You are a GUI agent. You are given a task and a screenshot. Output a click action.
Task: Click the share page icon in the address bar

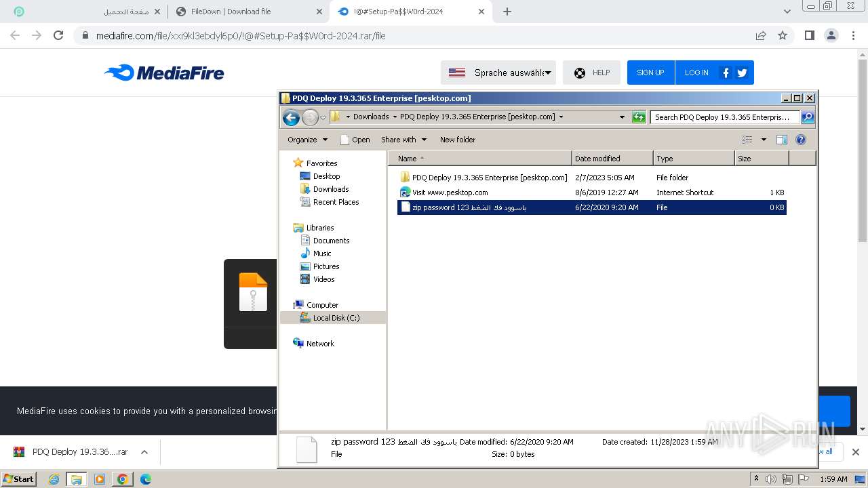(761, 35)
